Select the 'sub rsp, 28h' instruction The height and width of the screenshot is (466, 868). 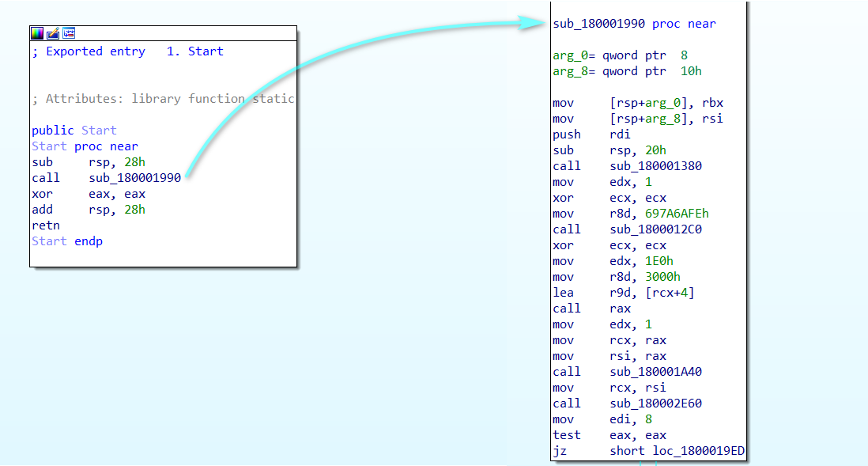click(x=89, y=162)
